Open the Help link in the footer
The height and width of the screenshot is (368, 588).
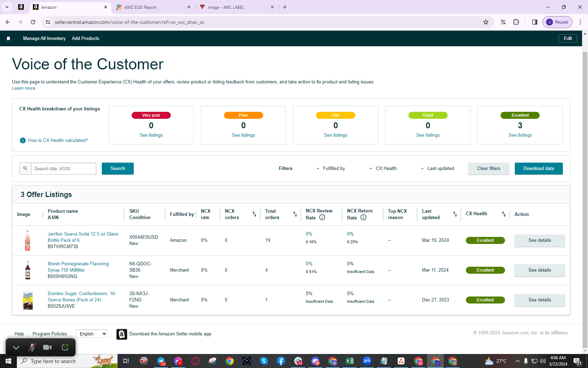point(19,334)
